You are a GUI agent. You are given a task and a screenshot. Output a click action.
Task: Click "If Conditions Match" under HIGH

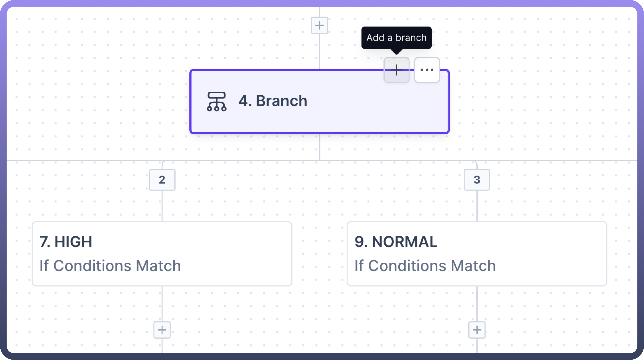[110, 266]
